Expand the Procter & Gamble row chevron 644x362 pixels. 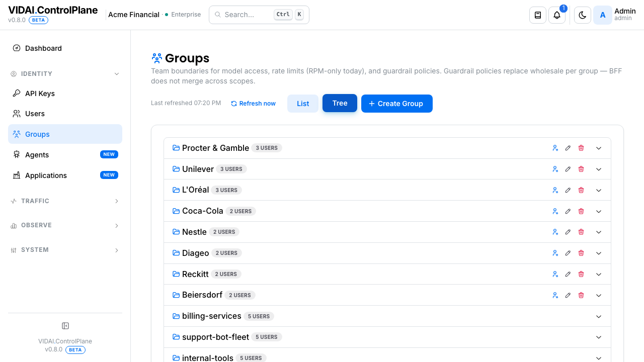599,148
